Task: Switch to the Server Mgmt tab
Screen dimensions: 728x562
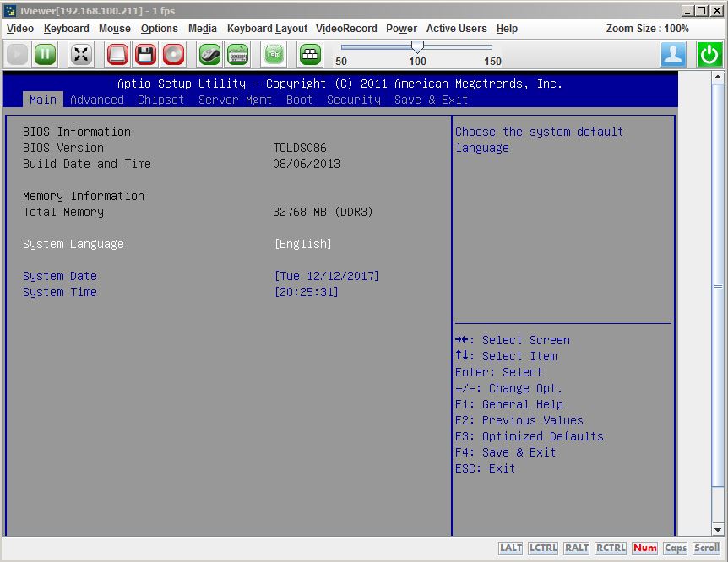Action: pyautogui.click(x=235, y=100)
